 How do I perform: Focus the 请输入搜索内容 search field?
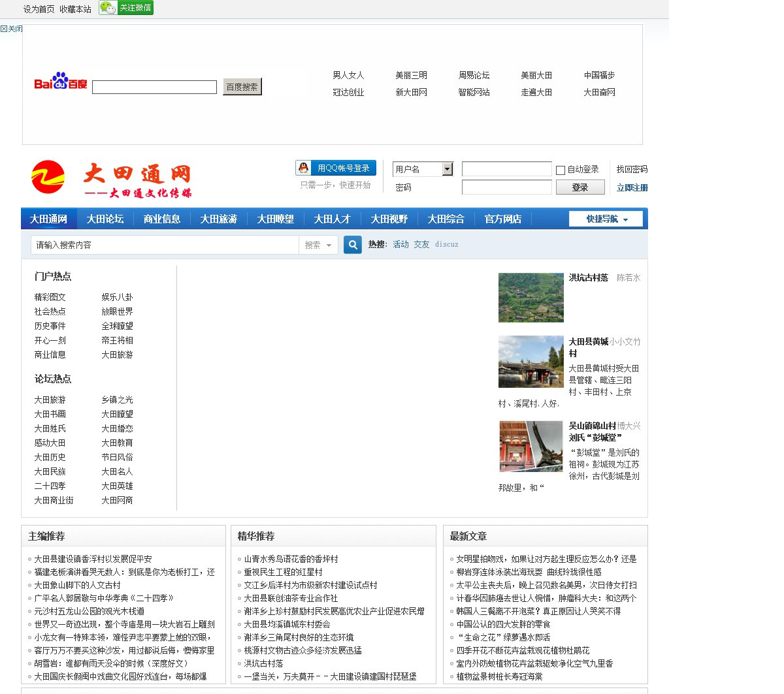pyautogui.click(x=165, y=245)
